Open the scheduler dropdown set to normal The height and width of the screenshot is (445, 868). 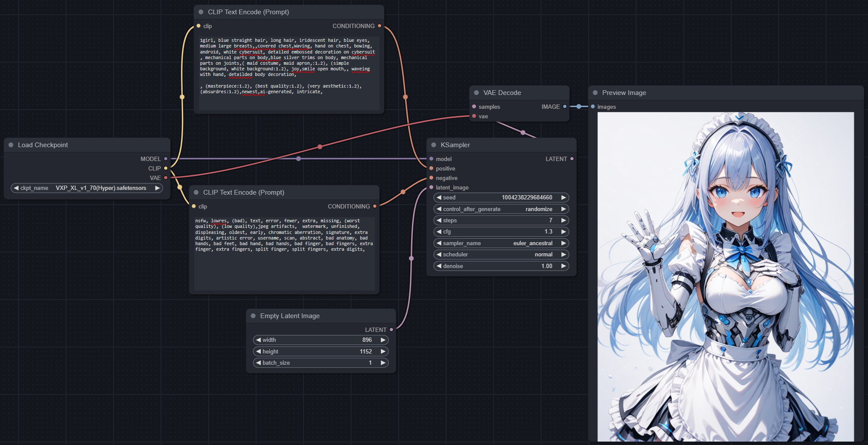(501, 255)
